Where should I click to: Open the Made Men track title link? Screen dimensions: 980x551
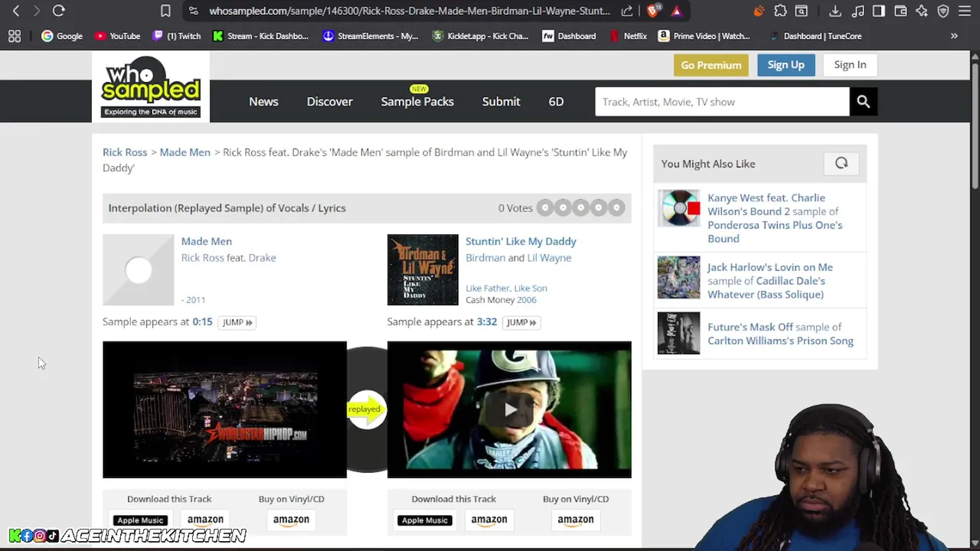206,241
